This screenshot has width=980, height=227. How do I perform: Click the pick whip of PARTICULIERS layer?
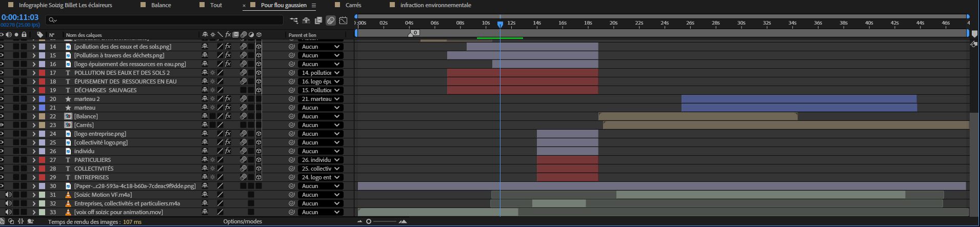[x=292, y=160]
